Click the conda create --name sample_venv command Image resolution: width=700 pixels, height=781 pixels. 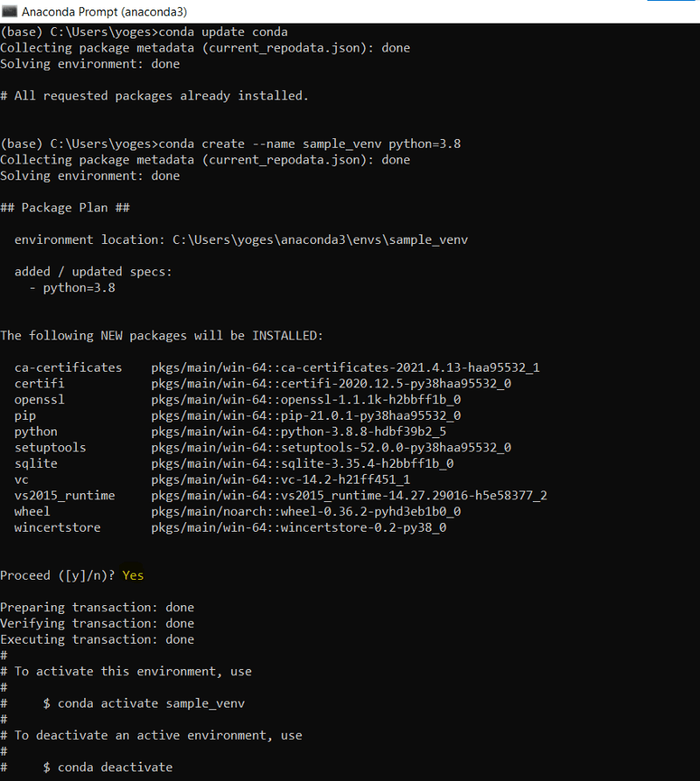tap(310, 144)
